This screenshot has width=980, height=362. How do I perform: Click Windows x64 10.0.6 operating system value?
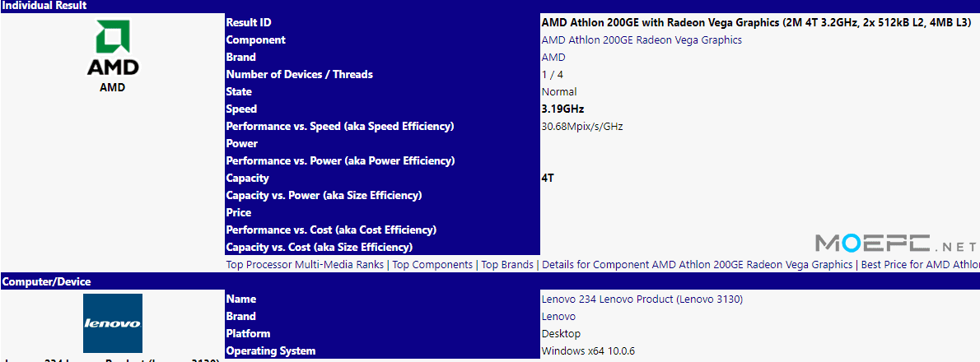click(x=589, y=350)
